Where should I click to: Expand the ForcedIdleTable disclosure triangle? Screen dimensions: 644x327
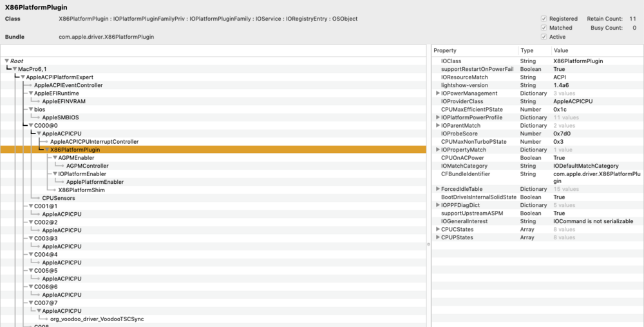[438, 189]
